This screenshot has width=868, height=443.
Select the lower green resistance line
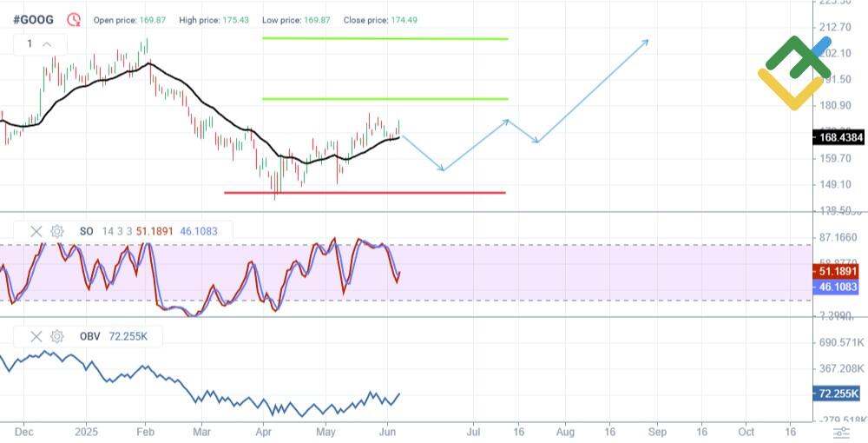tap(385, 99)
